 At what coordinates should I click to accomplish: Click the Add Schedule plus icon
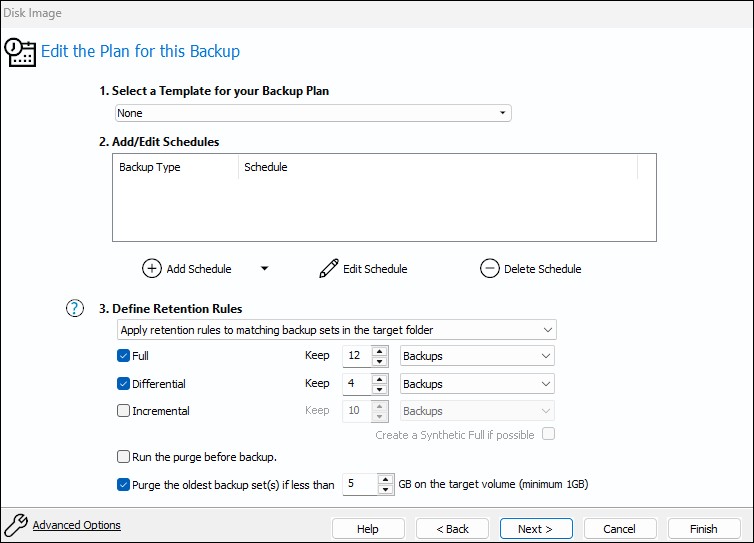point(151,268)
